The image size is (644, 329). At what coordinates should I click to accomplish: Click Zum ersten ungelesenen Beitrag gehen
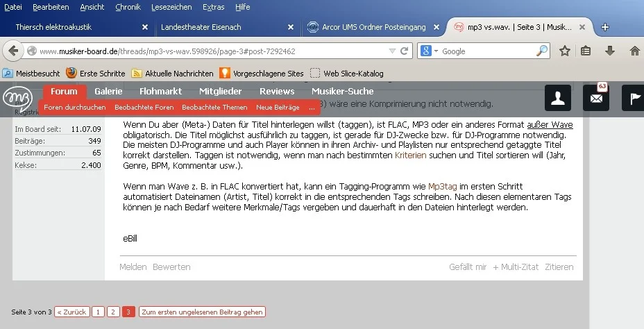click(202, 312)
